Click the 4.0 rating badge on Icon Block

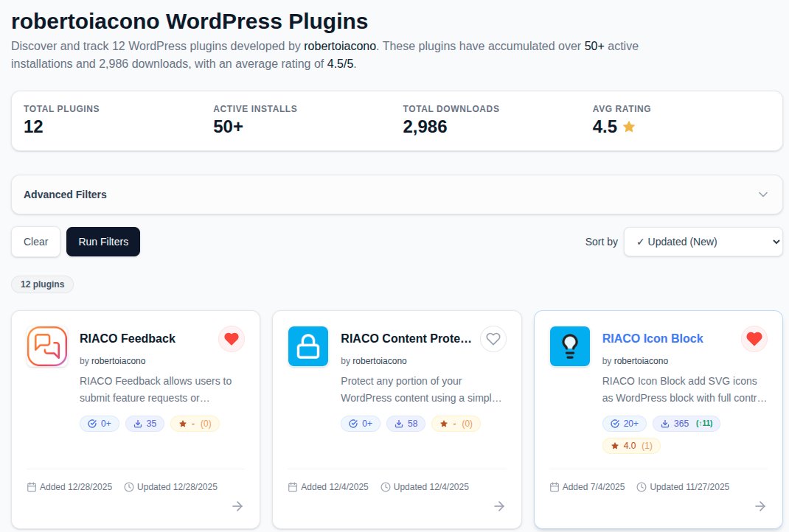point(631,446)
